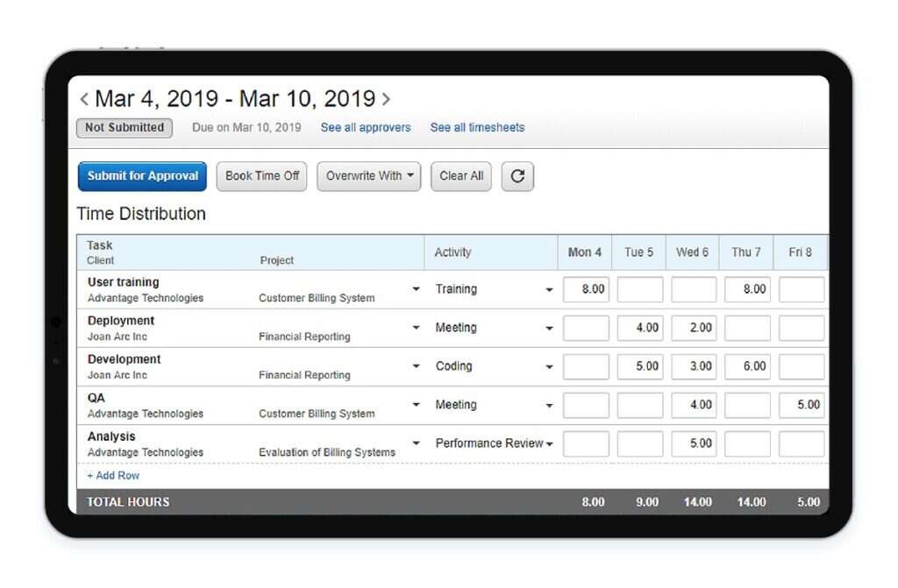Click the Not Submitted status badge
This screenshot has width=898, height=588.
124,127
